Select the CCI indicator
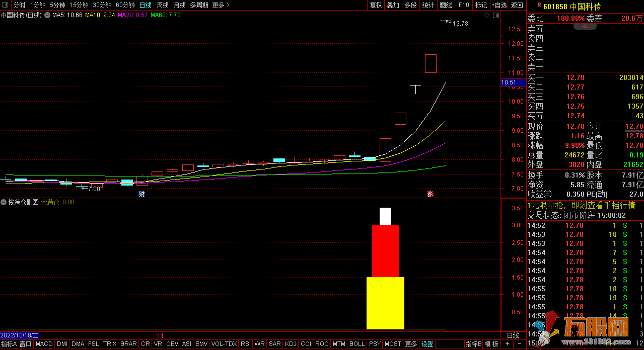The height and width of the screenshot is (350, 644). (306, 344)
